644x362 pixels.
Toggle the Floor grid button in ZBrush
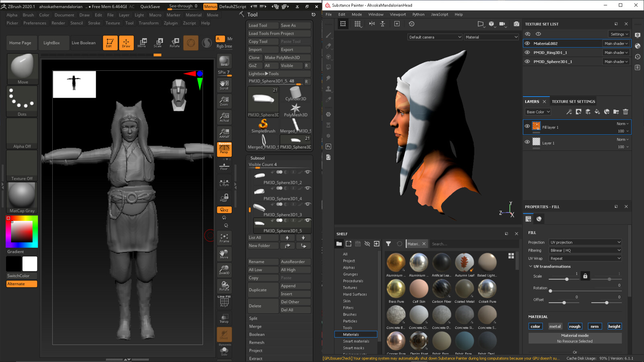coord(224,166)
